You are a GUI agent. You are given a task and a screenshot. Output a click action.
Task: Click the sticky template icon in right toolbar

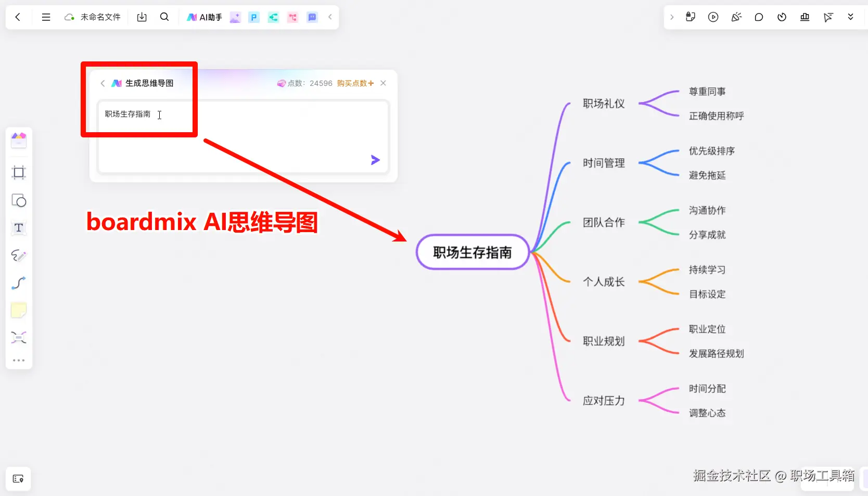pyautogui.click(x=691, y=17)
